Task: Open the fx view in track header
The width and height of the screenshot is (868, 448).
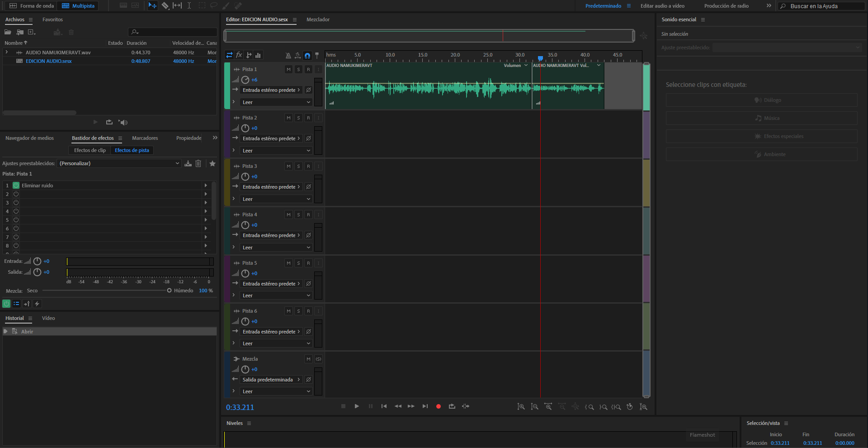Action: coord(239,55)
